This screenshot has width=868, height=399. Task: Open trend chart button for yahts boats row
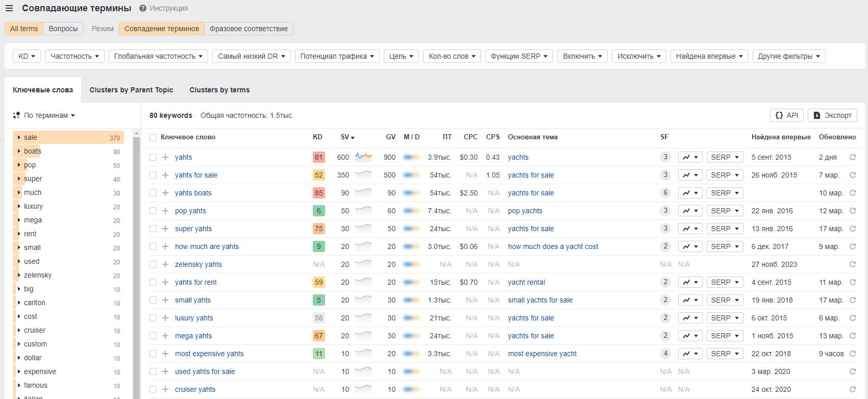pos(690,193)
